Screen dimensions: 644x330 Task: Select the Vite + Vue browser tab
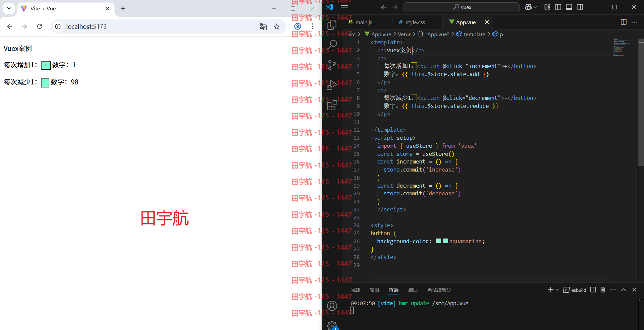65,8
